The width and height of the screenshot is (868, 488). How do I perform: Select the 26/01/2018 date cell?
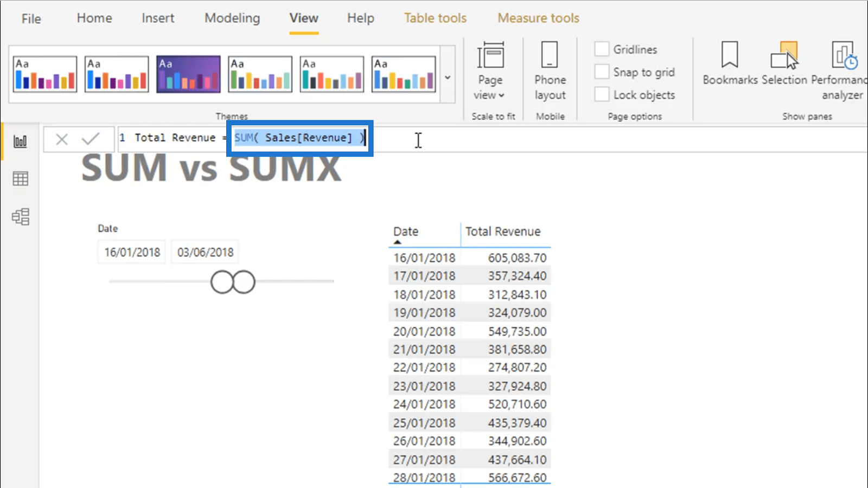(x=424, y=441)
